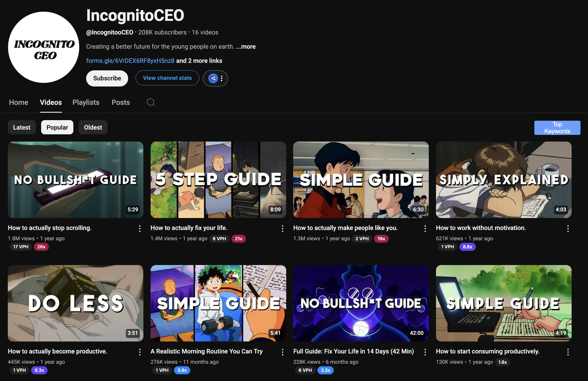
Task: Play the 'SIMPLE GUIDE' 5:41 thumbnail
Action: pyautogui.click(x=218, y=303)
